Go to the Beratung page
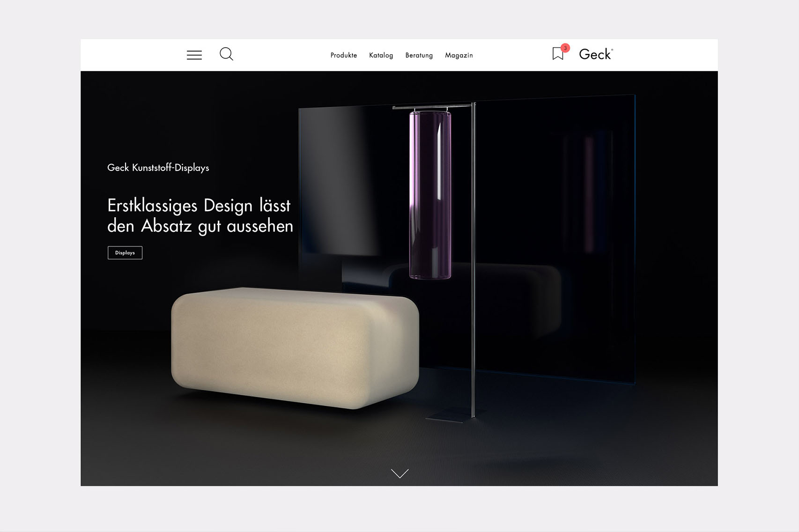 tap(419, 55)
